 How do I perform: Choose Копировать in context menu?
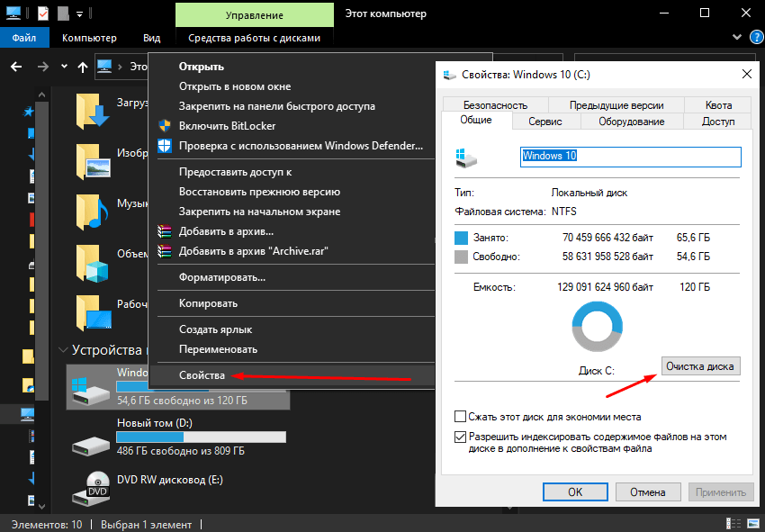pyautogui.click(x=208, y=303)
